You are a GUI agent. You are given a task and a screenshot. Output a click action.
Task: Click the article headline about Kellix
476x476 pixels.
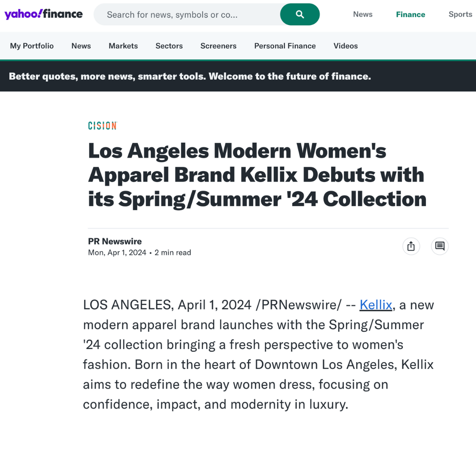(x=257, y=175)
